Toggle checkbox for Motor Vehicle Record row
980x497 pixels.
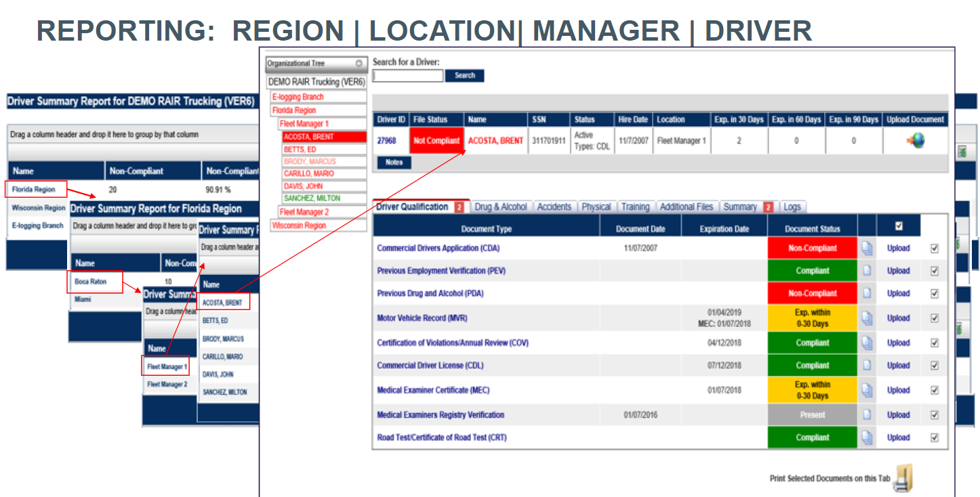click(935, 318)
